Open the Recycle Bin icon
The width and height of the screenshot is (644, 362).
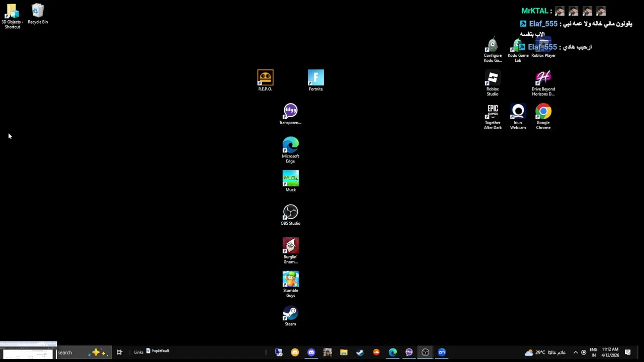pyautogui.click(x=38, y=14)
